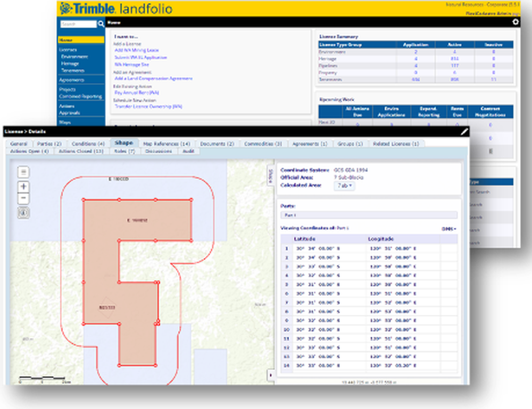
Task: Click Add a Land Compensation Agreement link
Action: [153, 78]
